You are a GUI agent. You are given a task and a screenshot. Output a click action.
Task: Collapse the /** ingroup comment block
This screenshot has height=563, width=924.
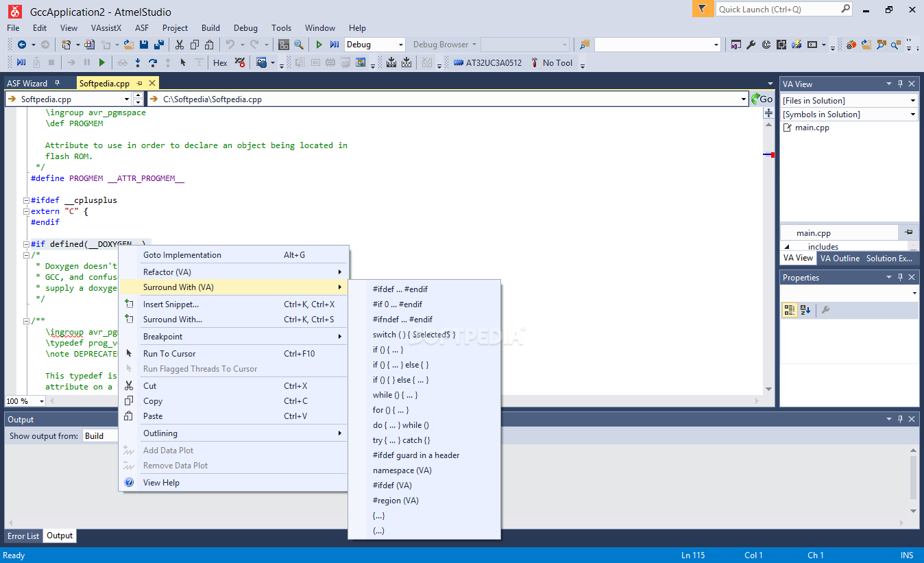tap(26, 320)
